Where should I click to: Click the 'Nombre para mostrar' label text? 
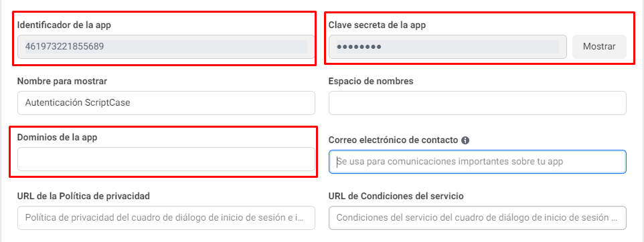point(62,81)
